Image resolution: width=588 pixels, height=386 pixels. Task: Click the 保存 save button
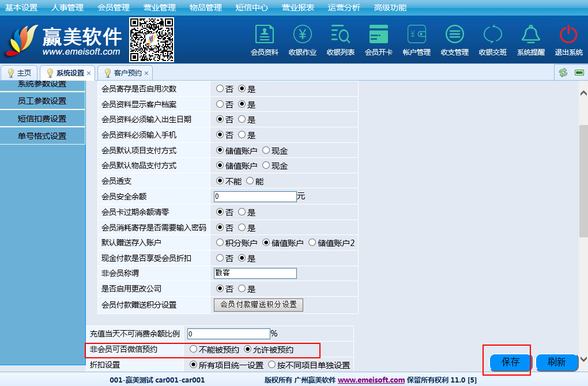pos(510,362)
